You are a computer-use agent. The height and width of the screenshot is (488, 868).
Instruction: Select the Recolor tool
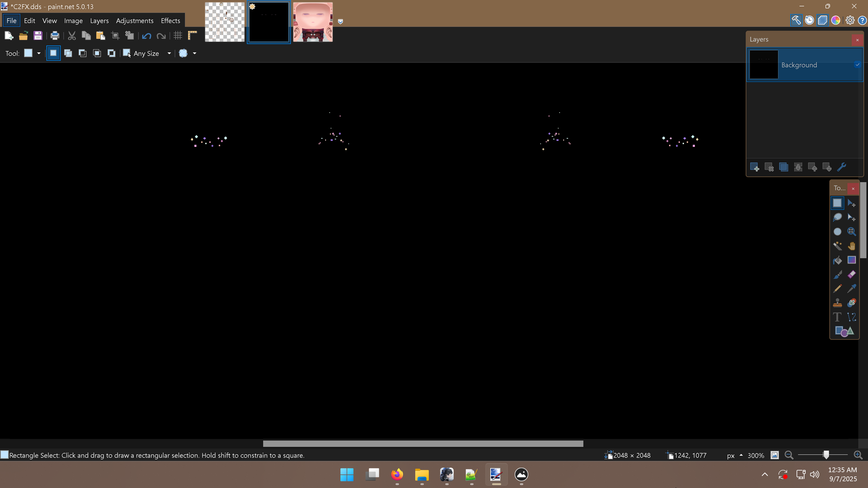point(852,303)
